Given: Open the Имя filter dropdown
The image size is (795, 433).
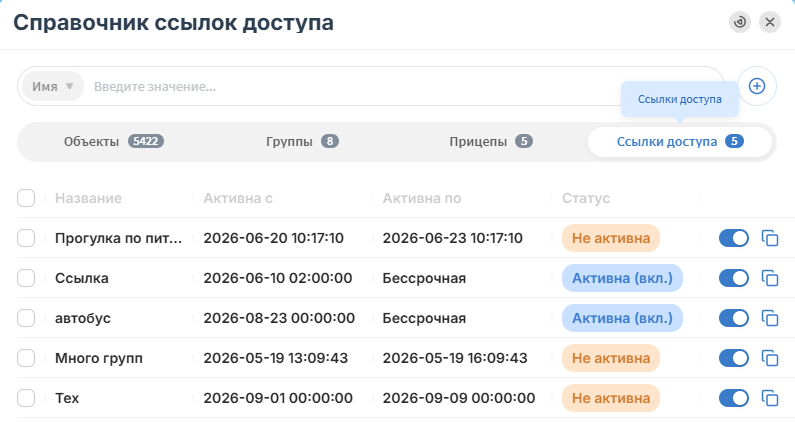Looking at the screenshot, I should point(53,86).
